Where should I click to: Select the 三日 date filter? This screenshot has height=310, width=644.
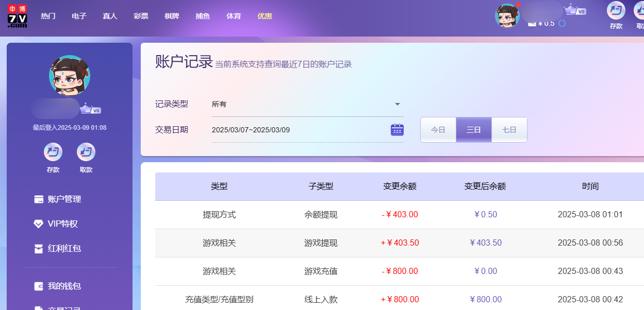coord(473,129)
